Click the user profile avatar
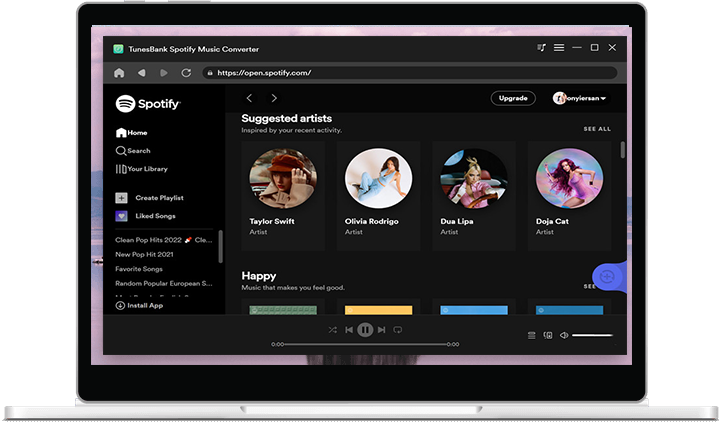The height and width of the screenshot is (423, 722). [559, 98]
